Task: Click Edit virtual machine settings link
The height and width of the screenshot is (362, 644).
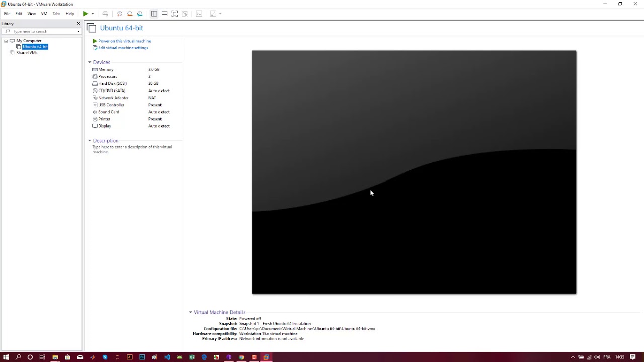Action: 123,48
